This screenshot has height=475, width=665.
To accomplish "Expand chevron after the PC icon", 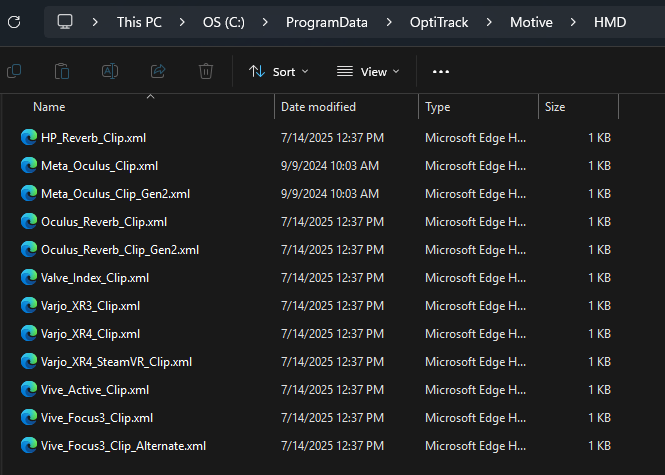I will 95,22.
